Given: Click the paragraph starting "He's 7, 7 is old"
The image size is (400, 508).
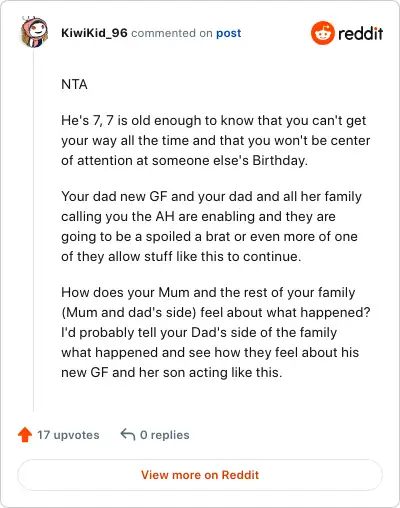Looking at the screenshot, I should pos(216,140).
